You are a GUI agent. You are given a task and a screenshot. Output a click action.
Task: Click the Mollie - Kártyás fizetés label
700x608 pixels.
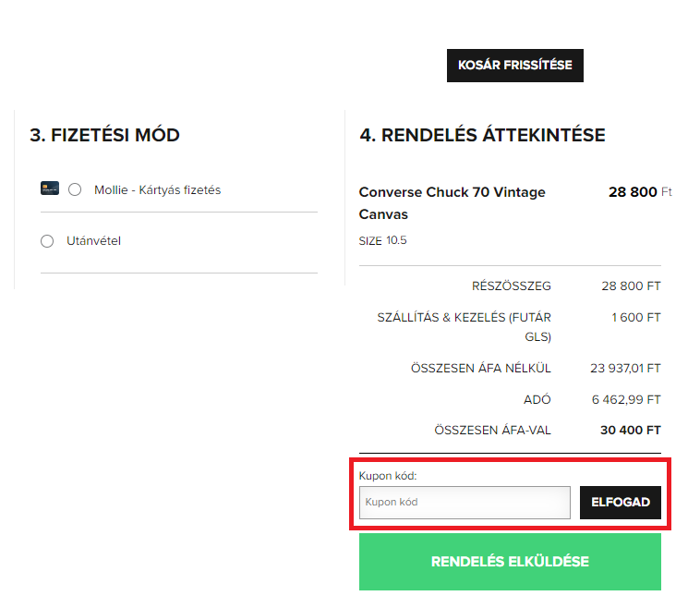pos(157,189)
